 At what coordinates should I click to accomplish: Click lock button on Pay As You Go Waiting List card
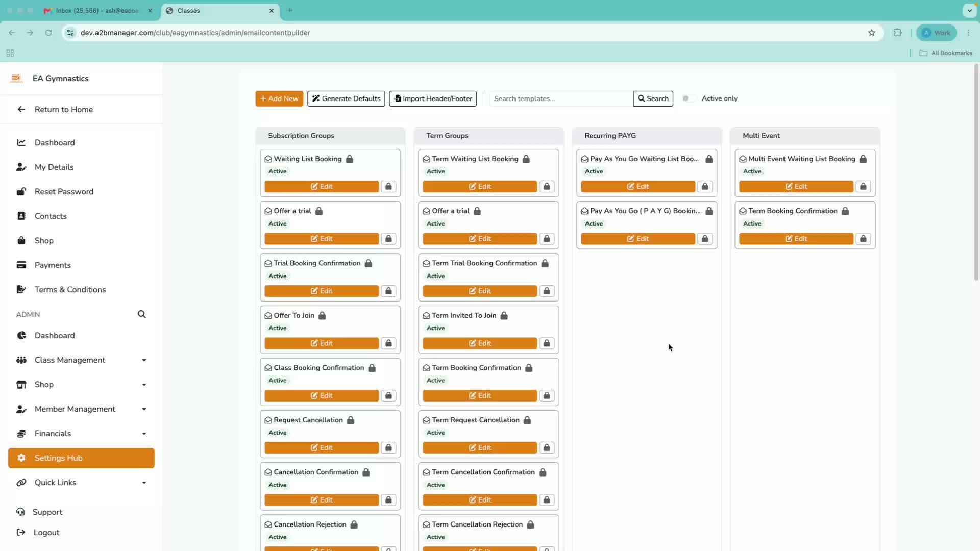705,186
